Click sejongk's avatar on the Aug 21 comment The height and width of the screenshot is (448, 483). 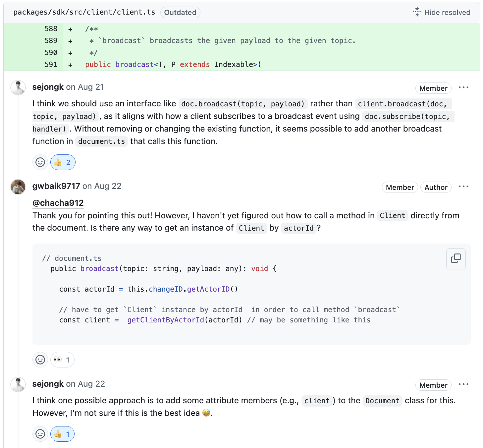pos(18,88)
